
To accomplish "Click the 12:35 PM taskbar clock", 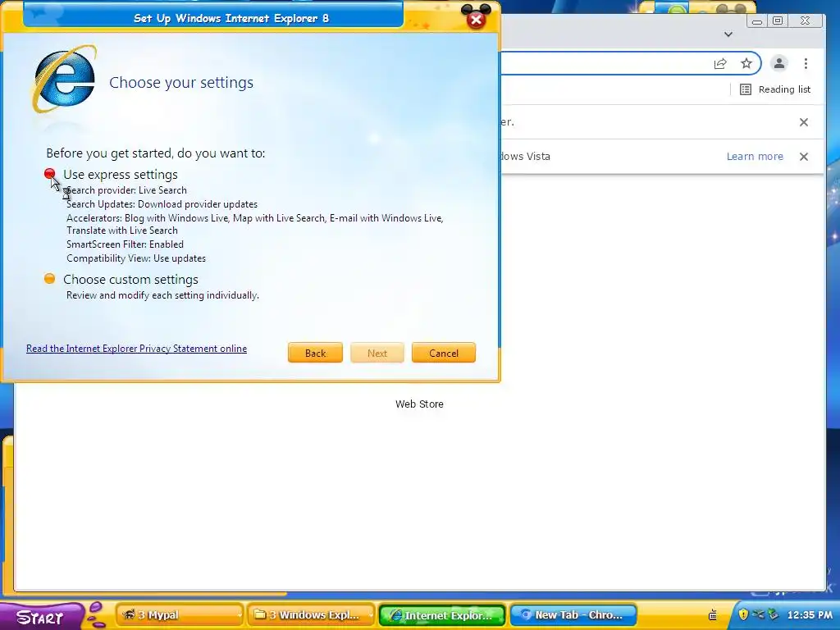I will coord(810,615).
